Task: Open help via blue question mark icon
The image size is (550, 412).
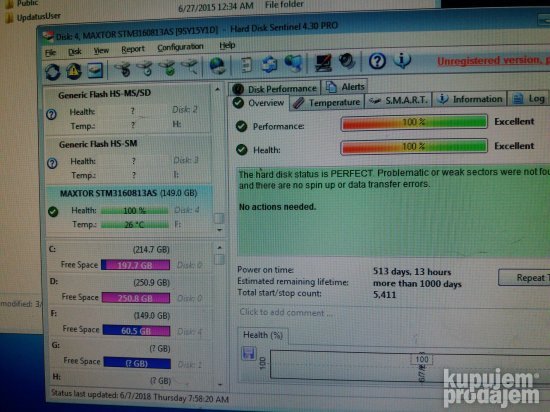Action: point(377,61)
